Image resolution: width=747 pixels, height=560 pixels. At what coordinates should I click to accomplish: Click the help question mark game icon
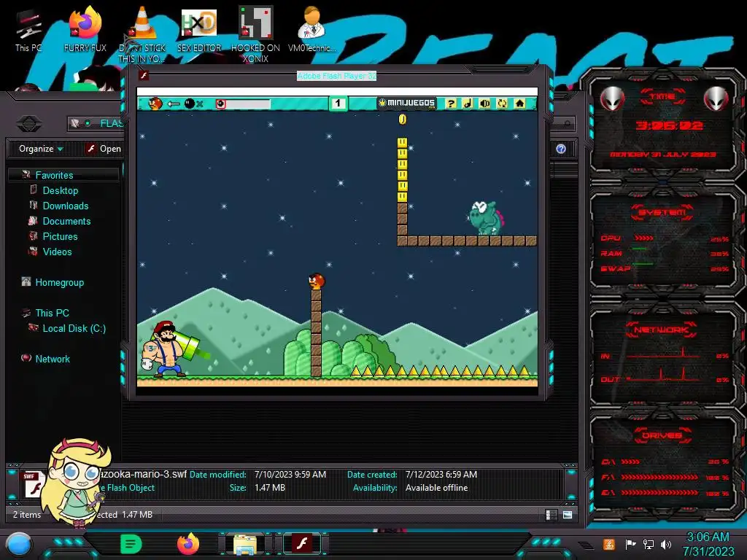[x=451, y=104]
